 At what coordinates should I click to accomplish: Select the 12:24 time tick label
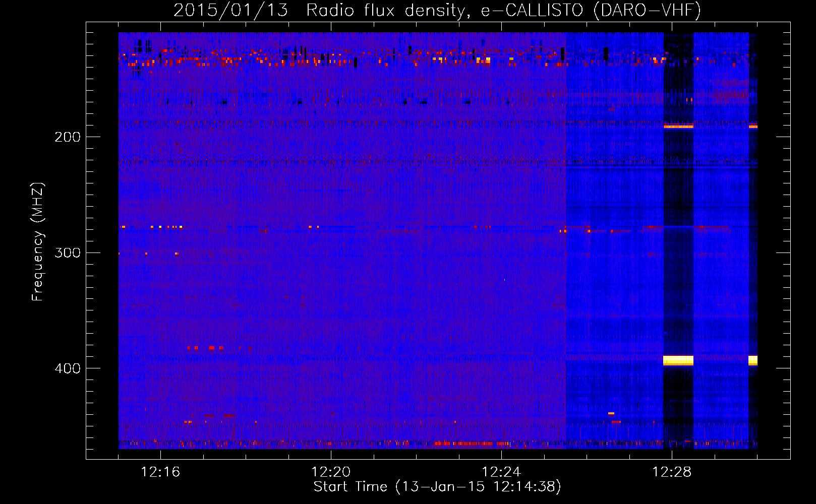coord(501,472)
